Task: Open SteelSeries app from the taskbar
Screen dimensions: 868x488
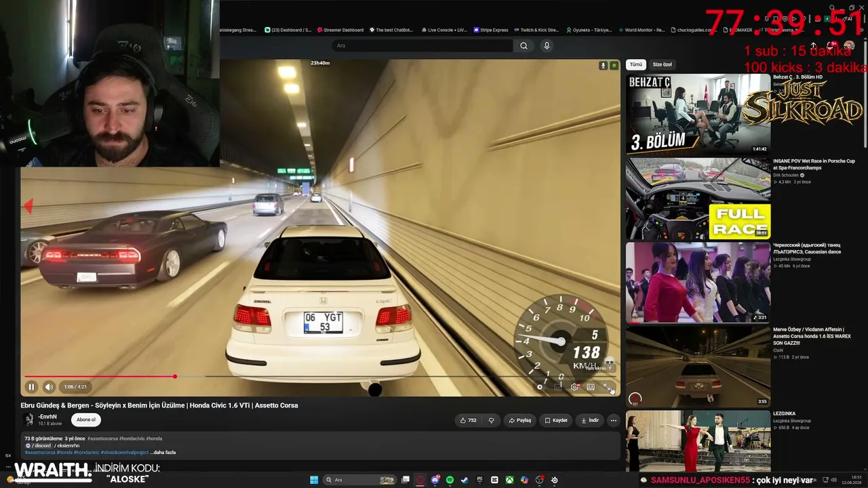Action: [554, 480]
